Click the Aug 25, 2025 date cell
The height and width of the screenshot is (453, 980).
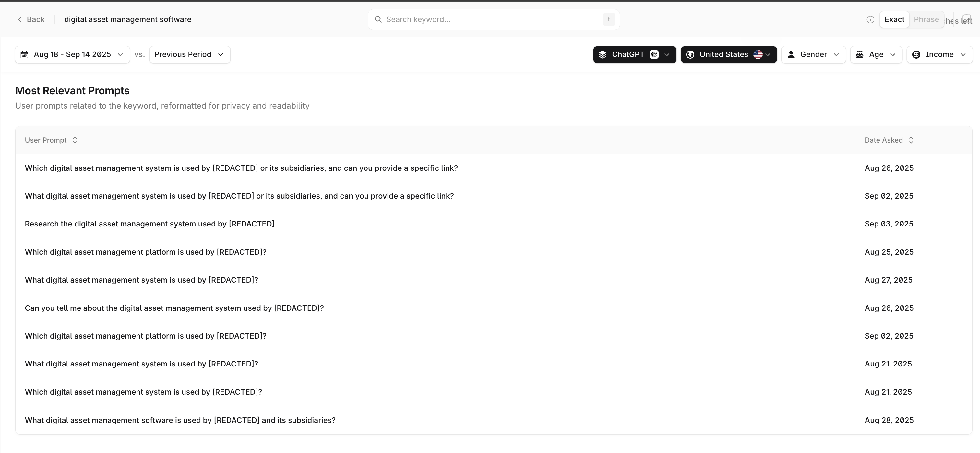(x=889, y=252)
